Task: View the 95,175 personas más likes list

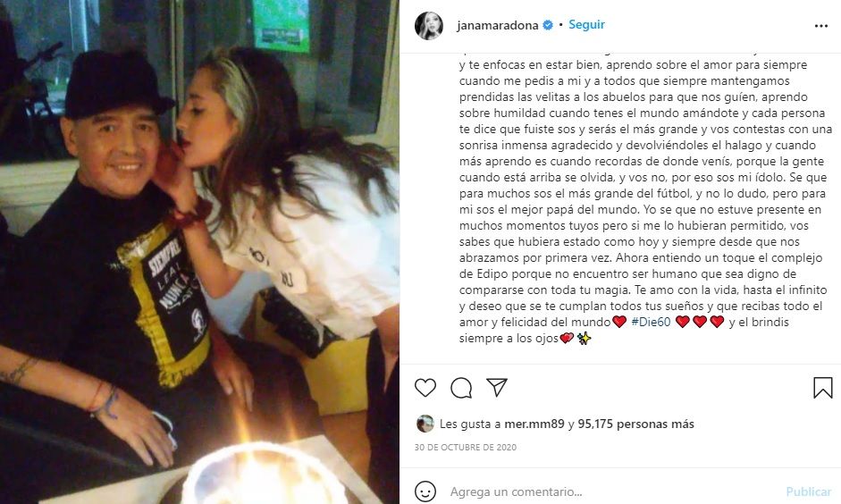Action: pos(635,424)
